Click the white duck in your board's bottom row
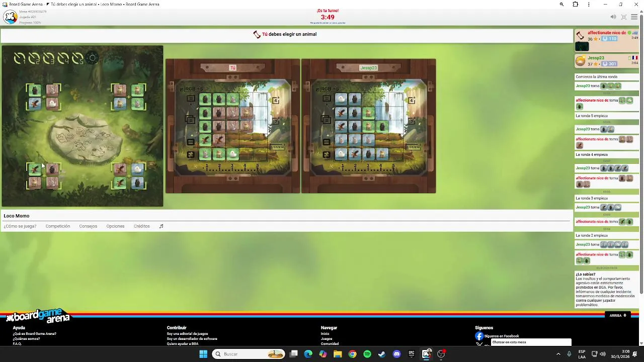The width and height of the screenshot is (644, 362). tap(232, 154)
